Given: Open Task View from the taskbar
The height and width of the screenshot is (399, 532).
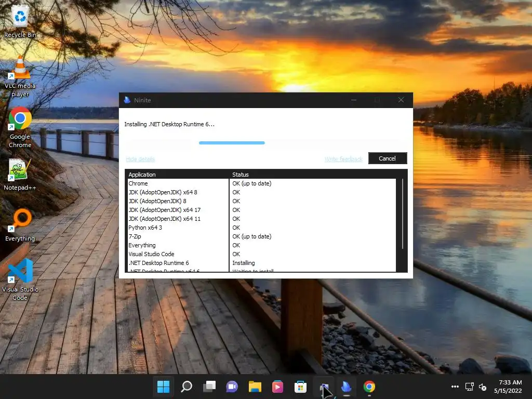Looking at the screenshot, I should click(x=209, y=387).
